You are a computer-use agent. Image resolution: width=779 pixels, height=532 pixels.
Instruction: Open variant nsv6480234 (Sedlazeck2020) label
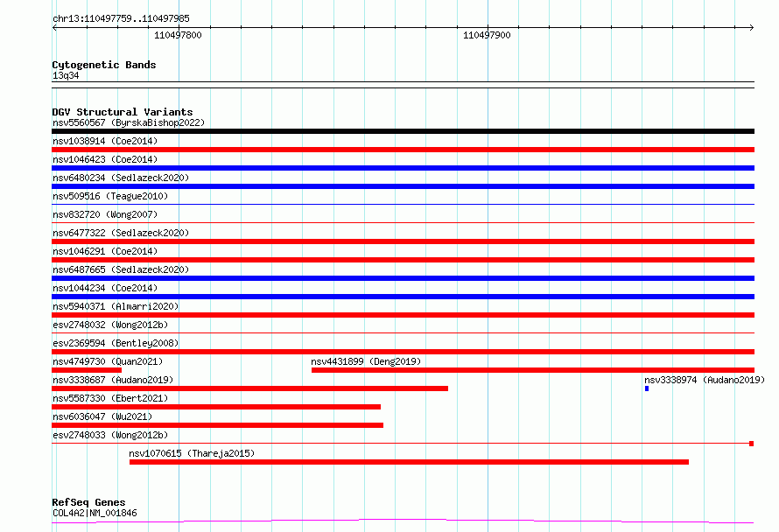point(121,178)
